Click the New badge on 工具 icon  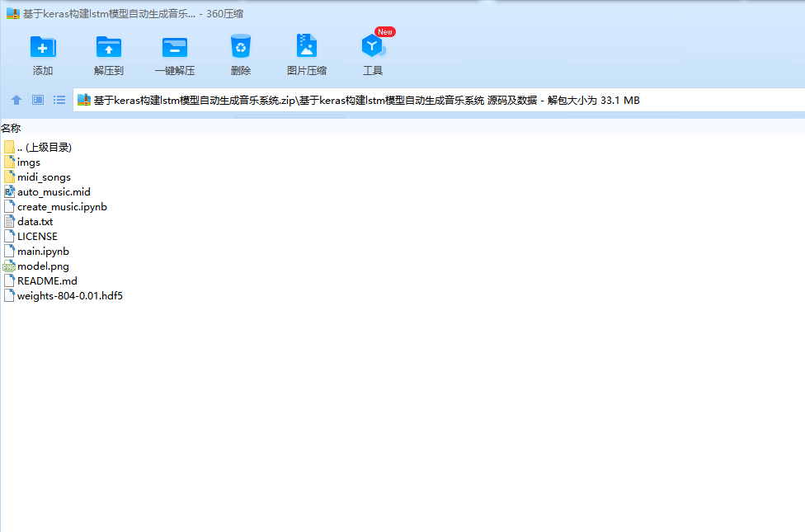tap(385, 32)
